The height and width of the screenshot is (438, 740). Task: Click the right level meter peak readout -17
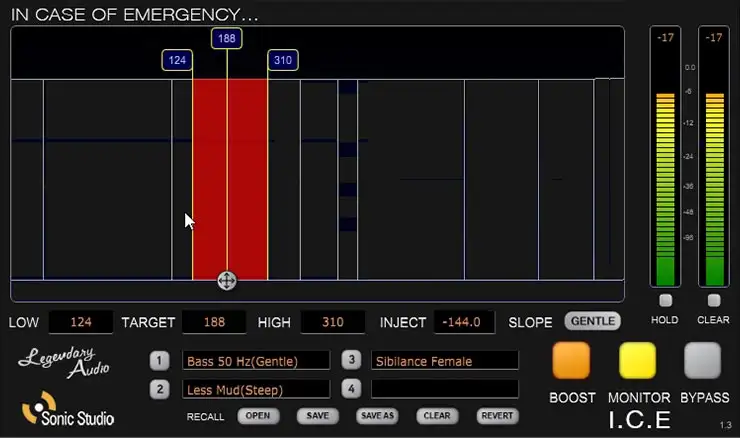pos(714,38)
